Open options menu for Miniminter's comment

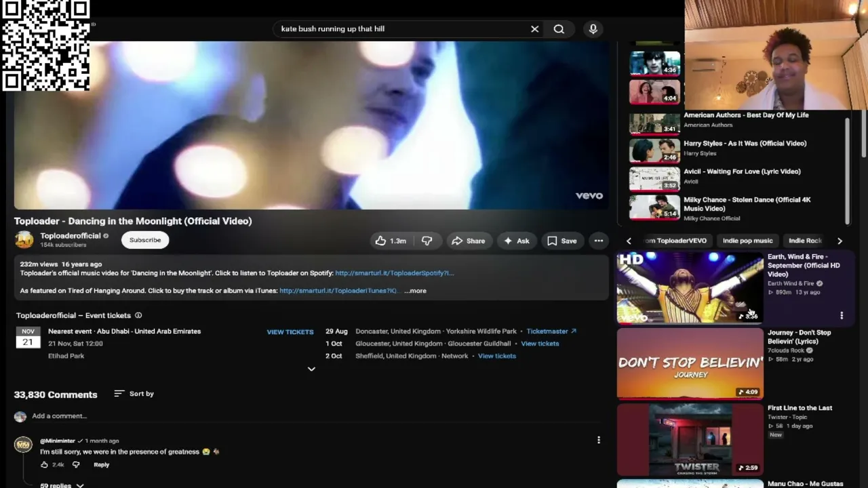[x=599, y=441]
